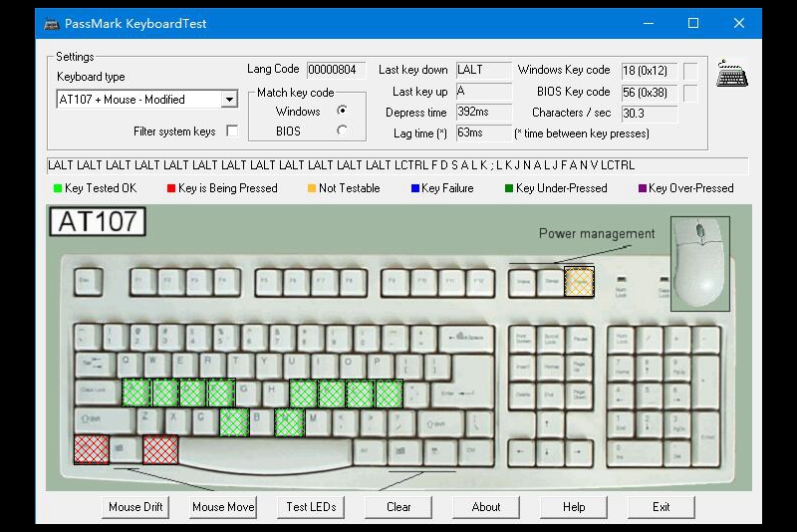797x532 pixels.
Task: Click the key press history text line
Action: click(397, 165)
